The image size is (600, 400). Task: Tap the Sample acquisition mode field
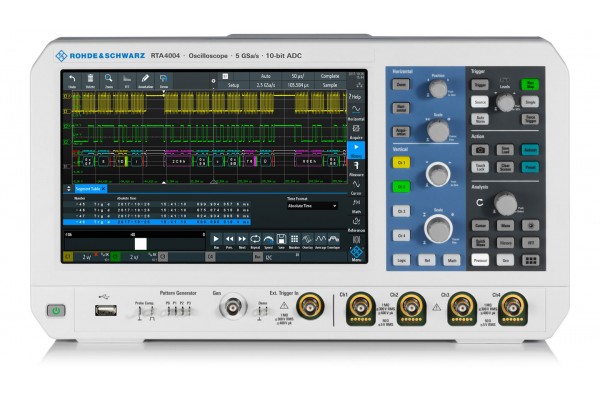(329, 85)
